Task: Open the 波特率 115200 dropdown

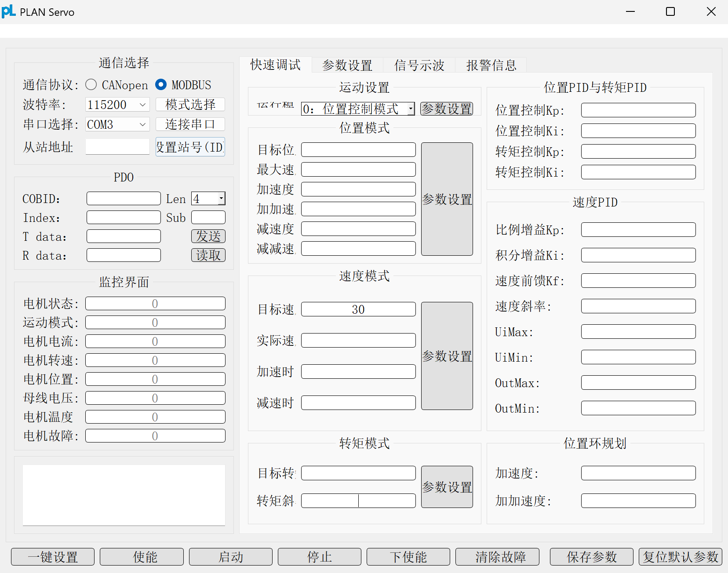Action: pyautogui.click(x=117, y=105)
